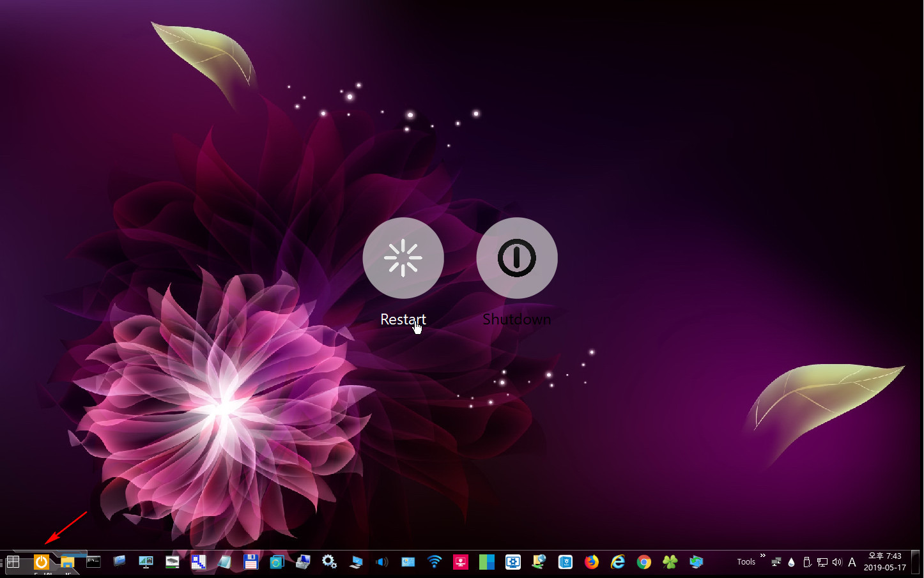Click the Restart circular button
This screenshot has width=924, height=578.
coord(403,258)
